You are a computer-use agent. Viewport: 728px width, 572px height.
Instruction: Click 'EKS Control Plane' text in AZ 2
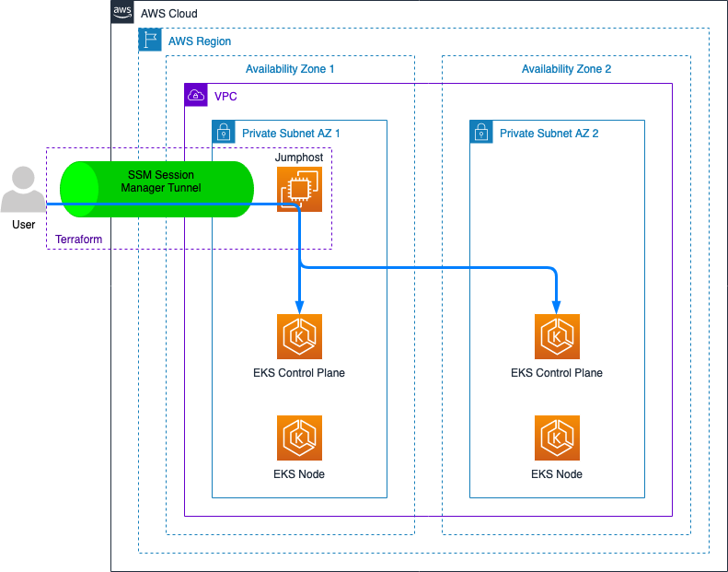coord(557,373)
